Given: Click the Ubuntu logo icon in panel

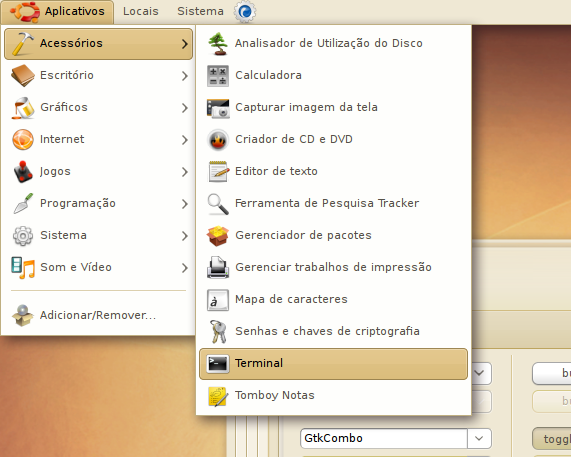Looking at the screenshot, I should click(x=25, y=12).
